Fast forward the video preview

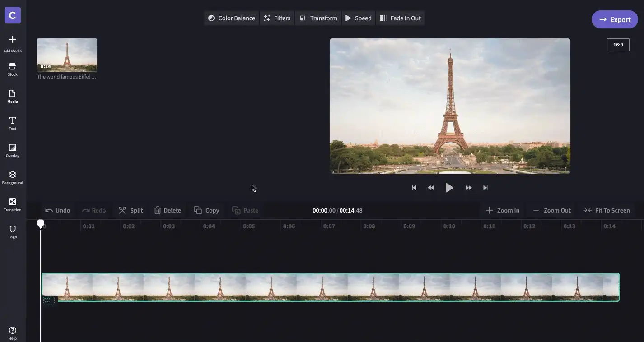pyautogui.click(x=468, y=188)
